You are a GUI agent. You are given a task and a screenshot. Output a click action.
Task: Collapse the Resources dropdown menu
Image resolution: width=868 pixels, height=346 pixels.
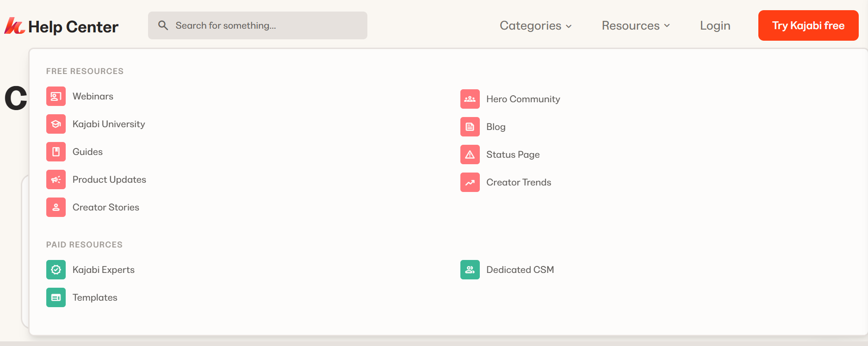pyautogui.click(x=636, y=25)
